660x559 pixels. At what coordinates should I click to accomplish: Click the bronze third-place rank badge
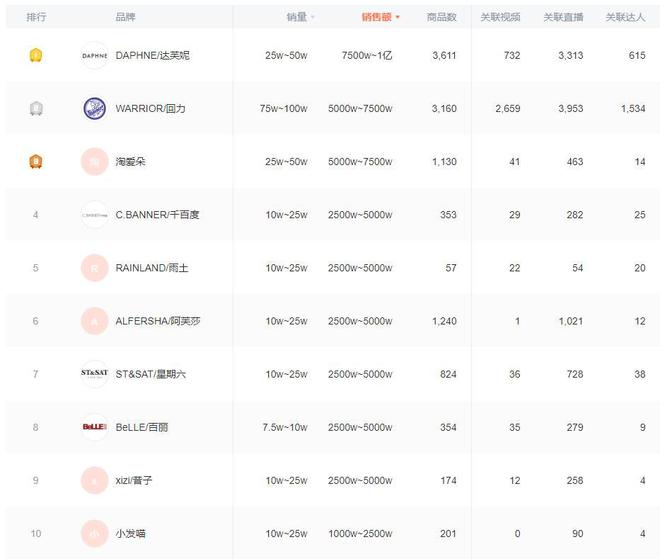click(36, 161)
